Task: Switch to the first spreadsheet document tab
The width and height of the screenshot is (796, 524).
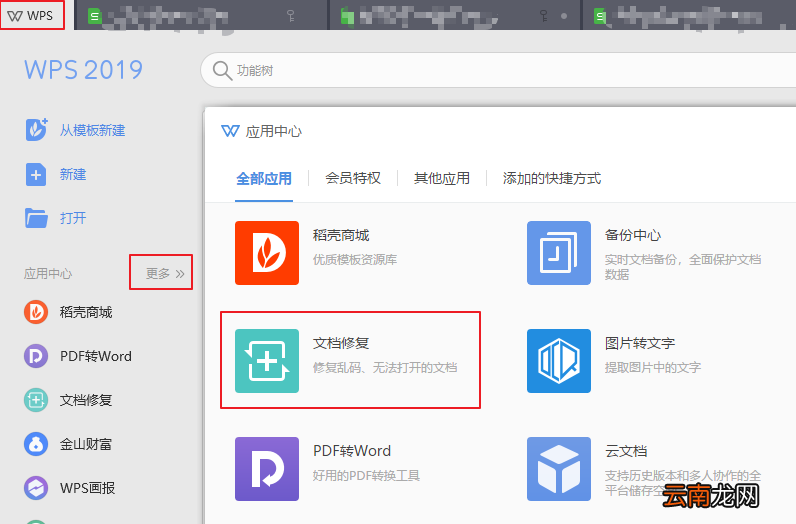Action: [x=201, y=15]
